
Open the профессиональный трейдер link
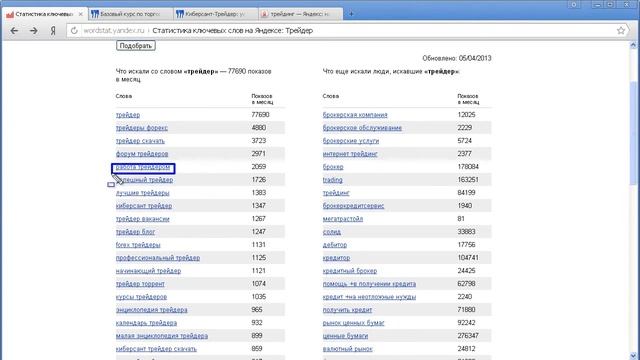158,258
